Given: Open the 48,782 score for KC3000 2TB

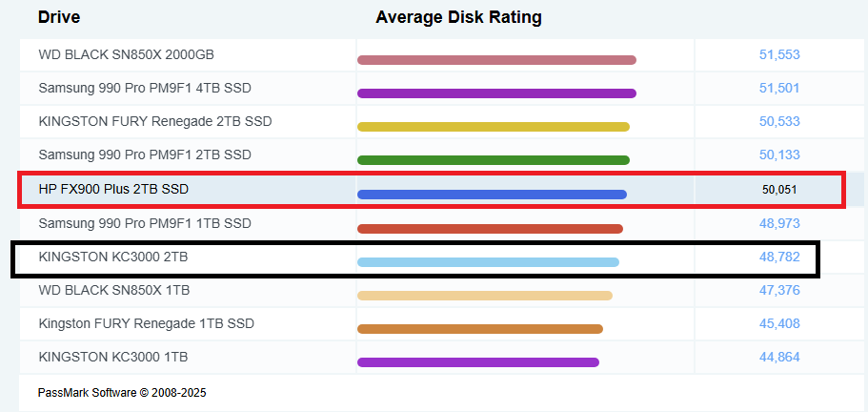Looking at the screenshot, I should click(779, 257).
